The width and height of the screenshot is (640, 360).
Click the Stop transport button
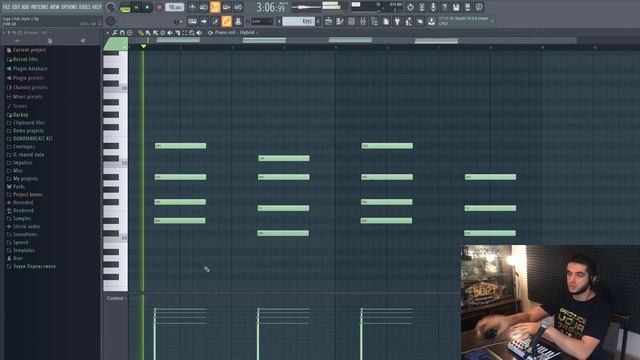click(x=147, y=7)
